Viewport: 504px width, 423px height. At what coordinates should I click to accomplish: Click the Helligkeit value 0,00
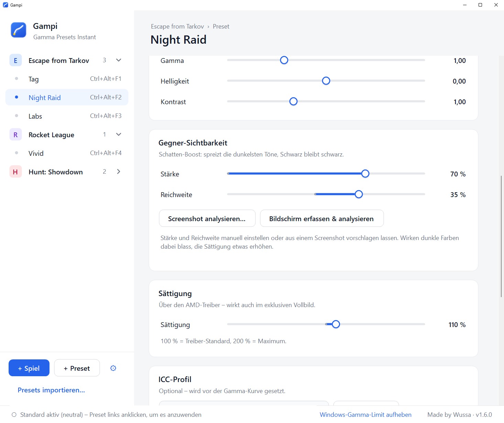[x=459, y=81]
